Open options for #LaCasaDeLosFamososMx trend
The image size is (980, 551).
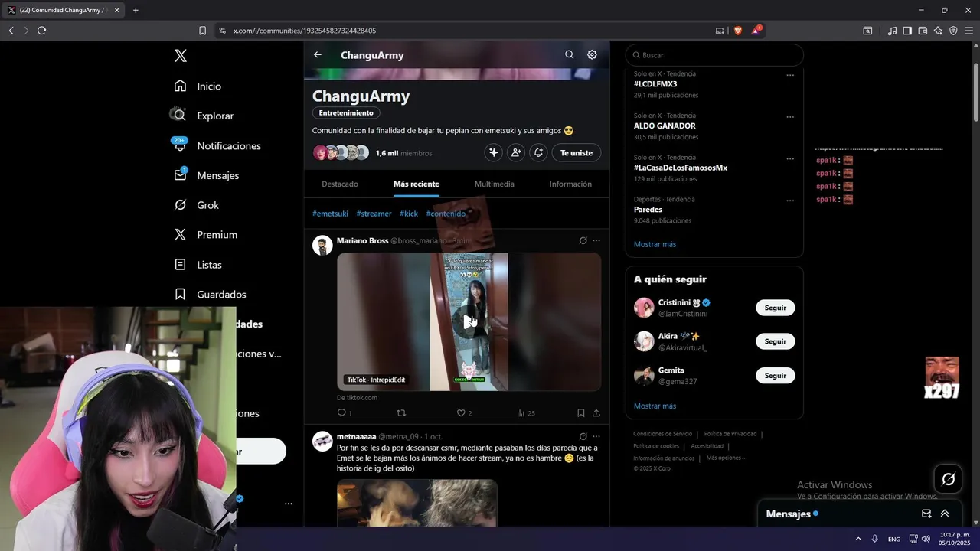[x=790, y=159]
